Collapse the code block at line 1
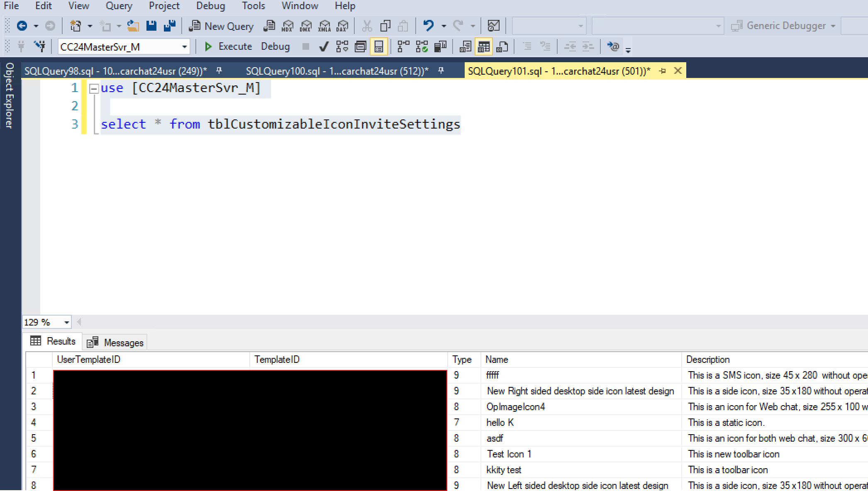 94,88
